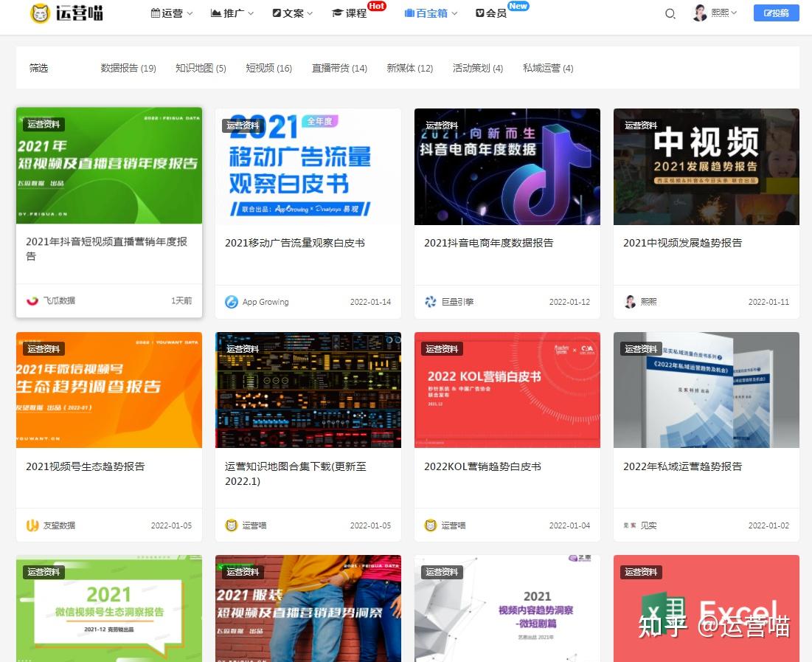Click 运营资料 tag on KOL营销 card
This screenshot has height=662, width=812.
[x=442, y=349]
